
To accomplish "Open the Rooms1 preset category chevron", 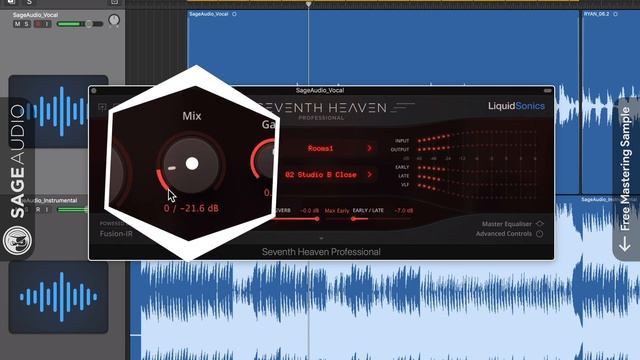I will click(369, 148).
